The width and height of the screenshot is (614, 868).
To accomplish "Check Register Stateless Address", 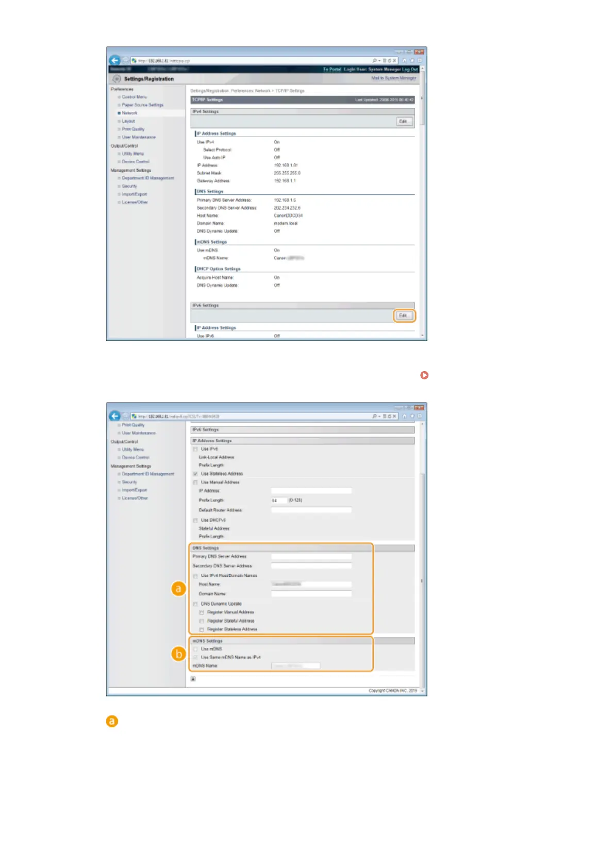I will [x=202, y=630].
